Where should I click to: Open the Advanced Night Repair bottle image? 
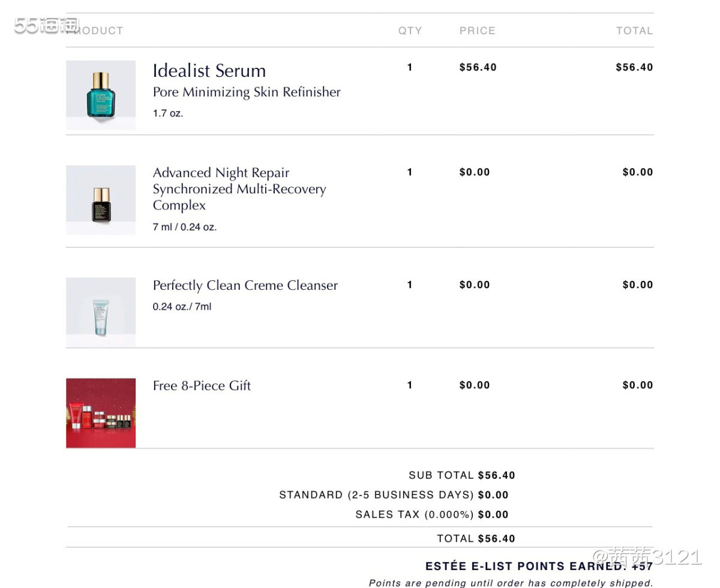click(101, 200)
